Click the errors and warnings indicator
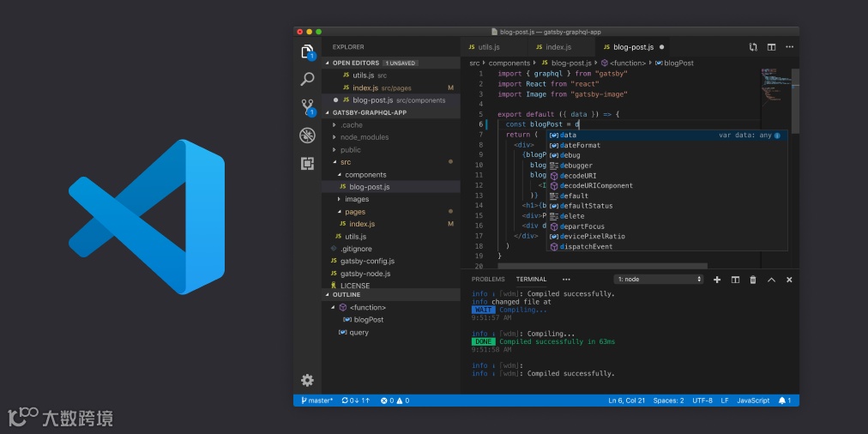Viewport: 868px width, 434px height. coord(395,401)
